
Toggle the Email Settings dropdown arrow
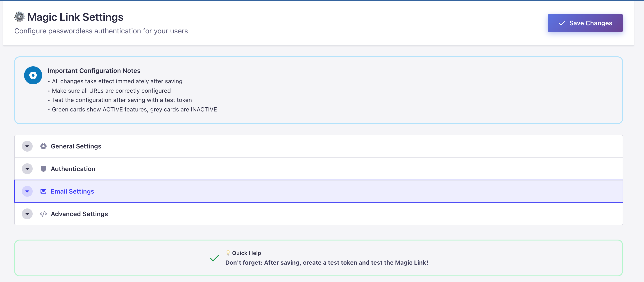(27, 191)
